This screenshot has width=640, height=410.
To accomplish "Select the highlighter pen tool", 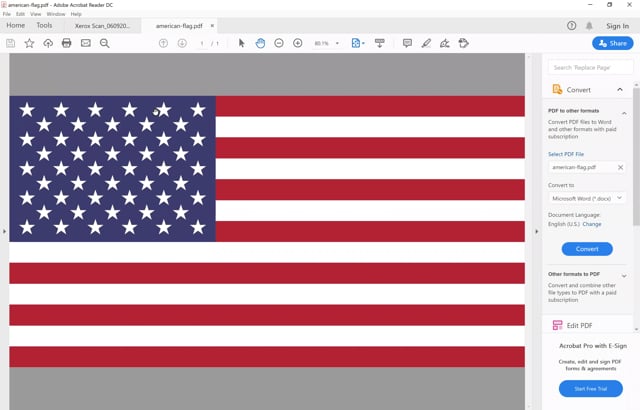I will click(x=426, y=43).
